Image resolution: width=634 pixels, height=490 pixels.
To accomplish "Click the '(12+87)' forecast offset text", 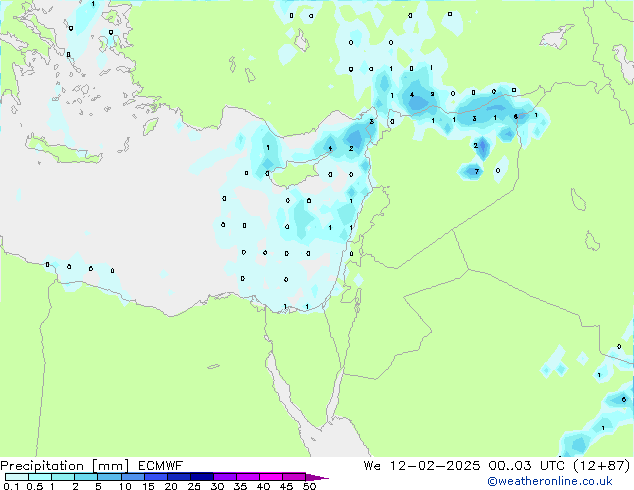I will (602, 466).
